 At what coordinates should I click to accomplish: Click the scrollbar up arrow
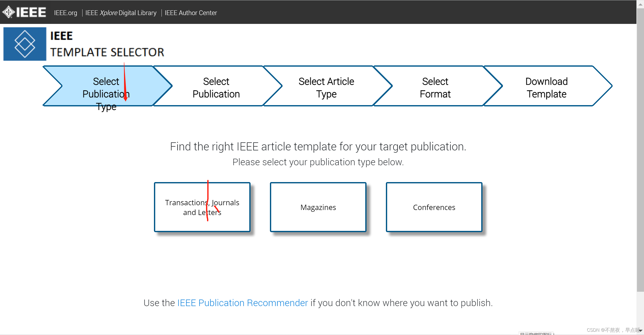click(x=640, y=4)
